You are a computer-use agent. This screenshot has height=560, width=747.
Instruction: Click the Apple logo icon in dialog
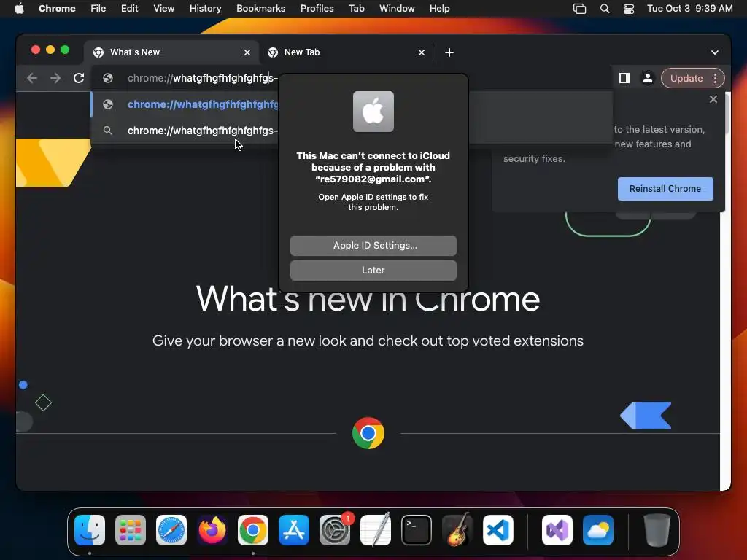[373, 112]
